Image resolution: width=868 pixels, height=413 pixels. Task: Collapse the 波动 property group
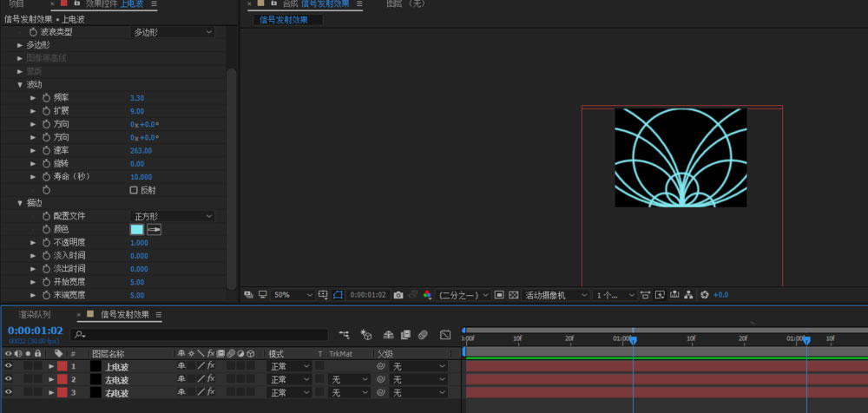(20, 85)
